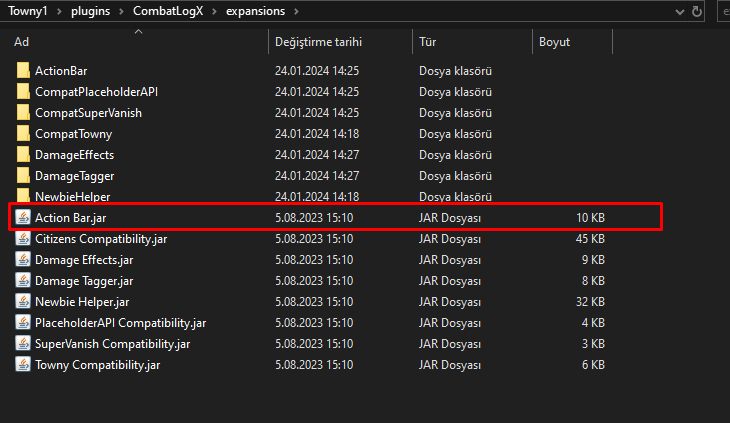The image size is (730, 423).
Task: Select the DamageEffects folder icon
Action: [23, 154]
